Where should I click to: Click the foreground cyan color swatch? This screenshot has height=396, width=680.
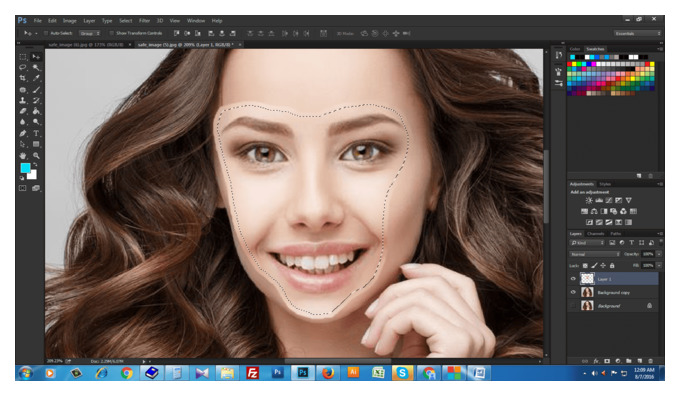click(25, 168)
